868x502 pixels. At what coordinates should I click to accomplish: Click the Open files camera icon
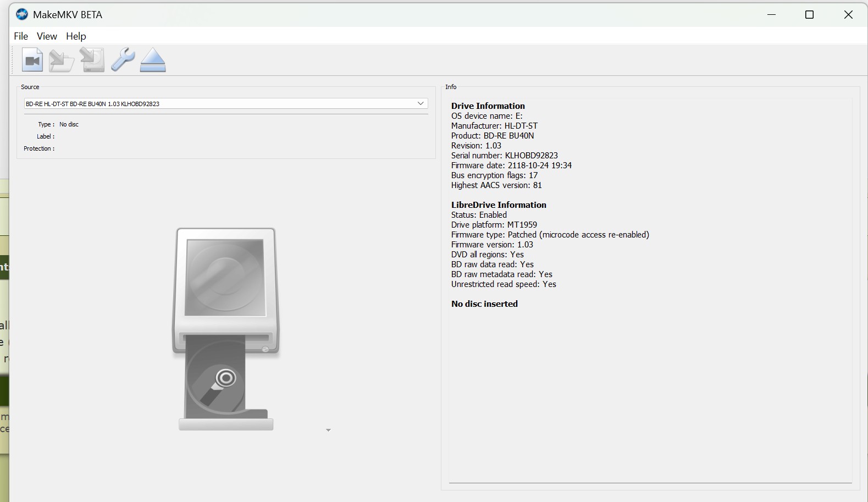click(x=32, y=60)
